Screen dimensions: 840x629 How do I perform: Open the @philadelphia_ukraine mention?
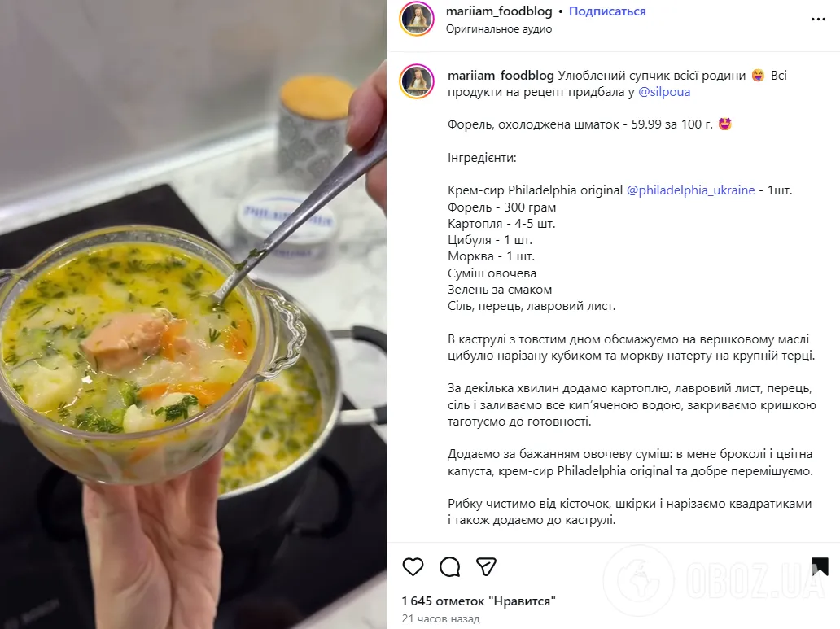tap(690, 190)
